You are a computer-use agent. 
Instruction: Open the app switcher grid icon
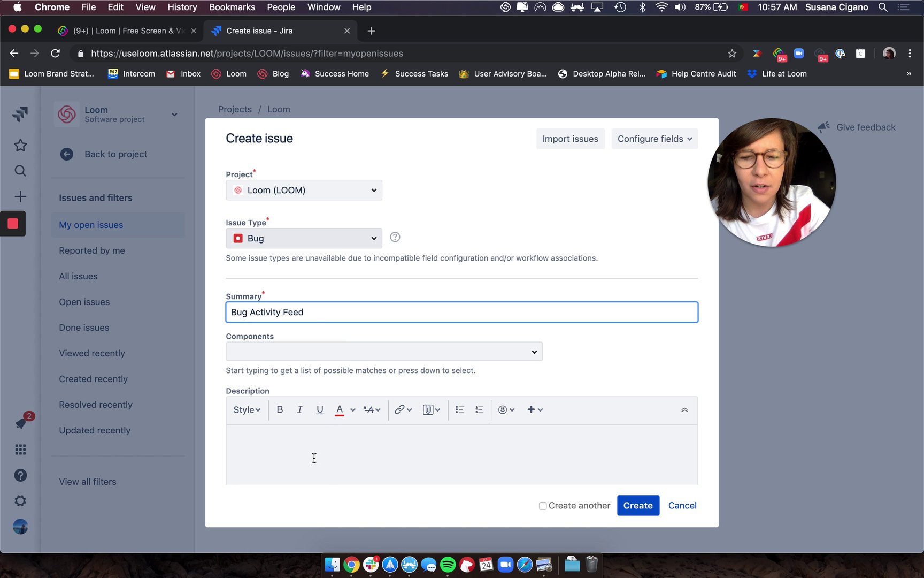click(x=20, y=450)
